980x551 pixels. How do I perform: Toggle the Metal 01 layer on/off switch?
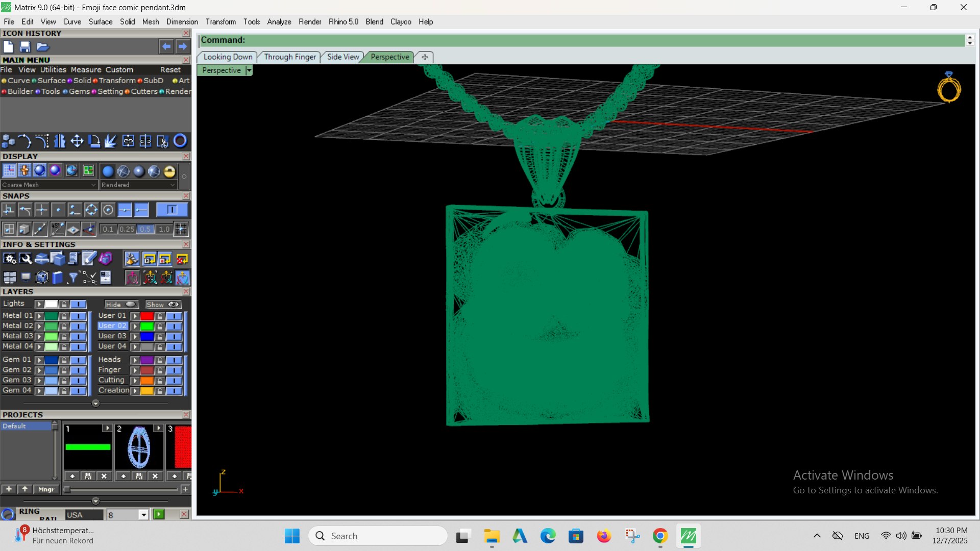pyautogui.click(x=79, y=316)
